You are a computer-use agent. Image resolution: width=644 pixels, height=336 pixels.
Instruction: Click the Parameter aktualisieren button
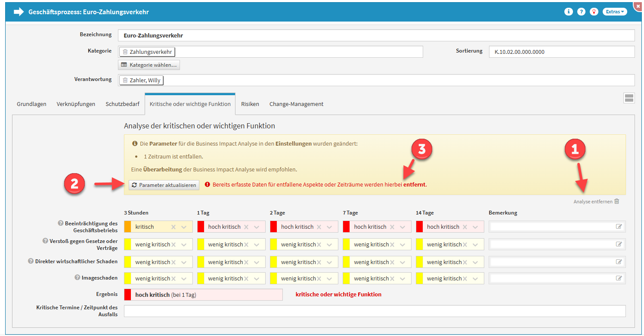[164, 185]
